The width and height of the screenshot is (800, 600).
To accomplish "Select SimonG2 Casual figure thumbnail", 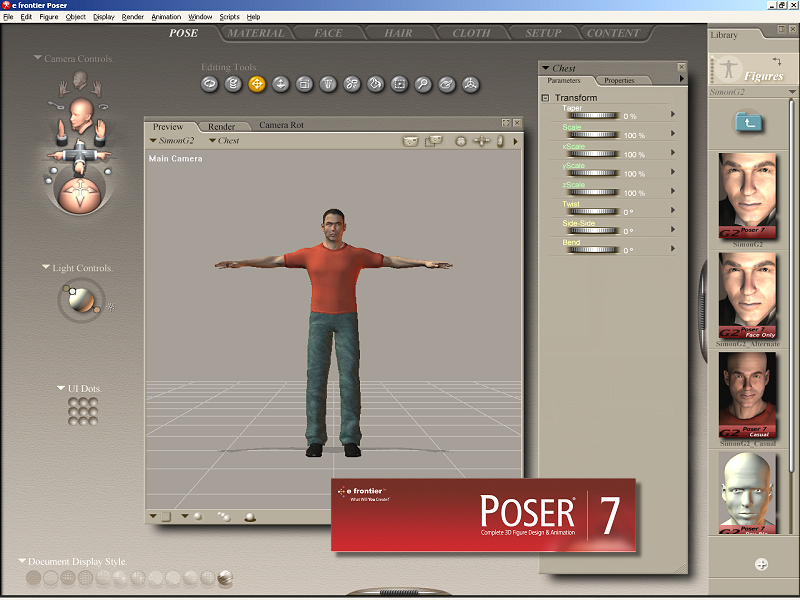I will click(748, 396).
